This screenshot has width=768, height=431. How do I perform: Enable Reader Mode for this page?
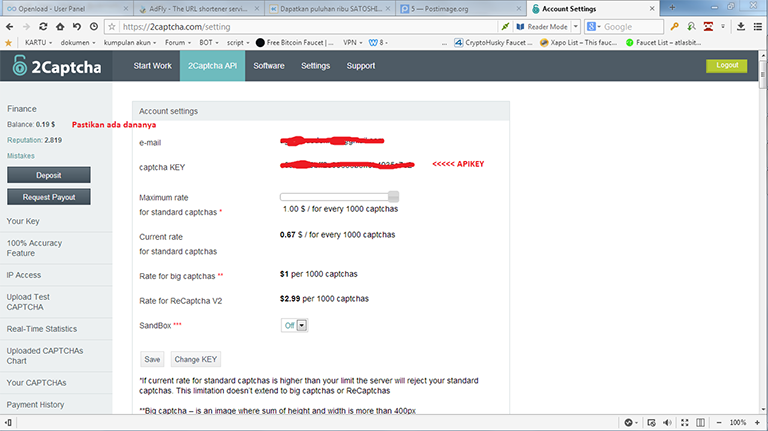543,26
